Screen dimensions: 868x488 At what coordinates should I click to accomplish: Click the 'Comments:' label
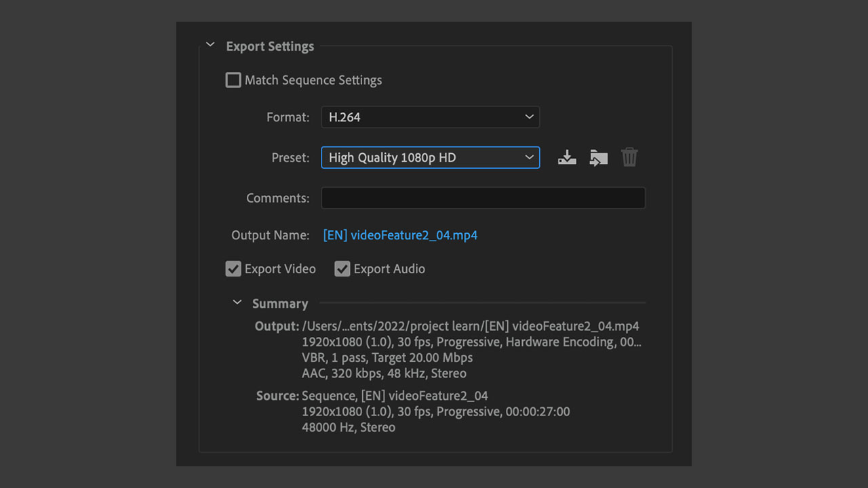pos(278,198)
